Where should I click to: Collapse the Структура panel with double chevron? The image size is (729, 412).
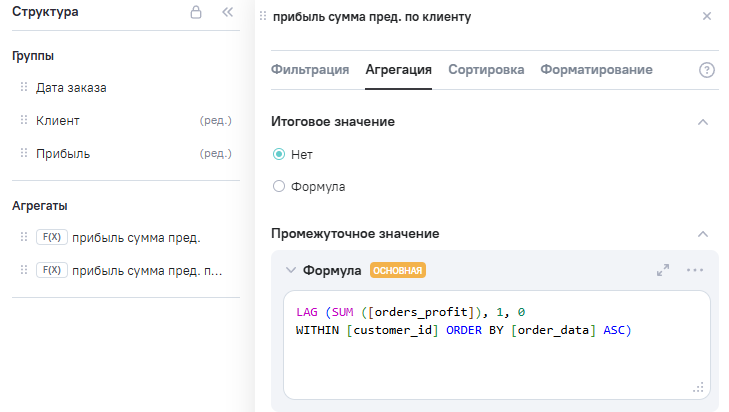(x=227, y=13)
